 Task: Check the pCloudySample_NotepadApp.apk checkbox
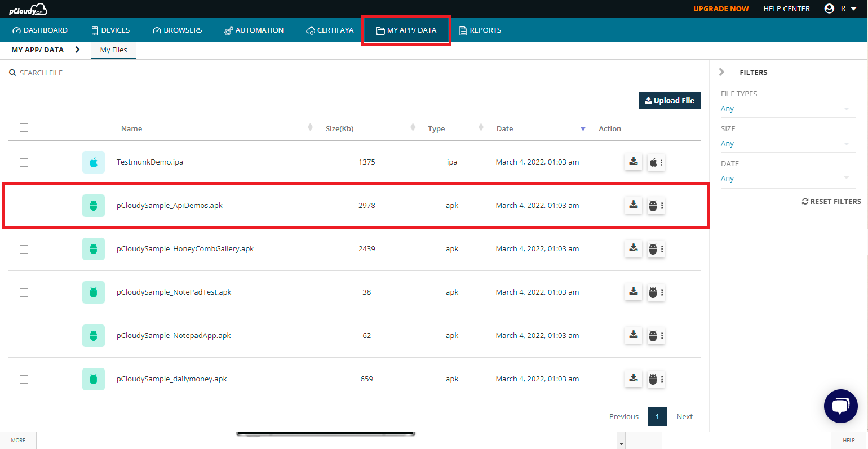pyautogui.click(x=24, y=336)
